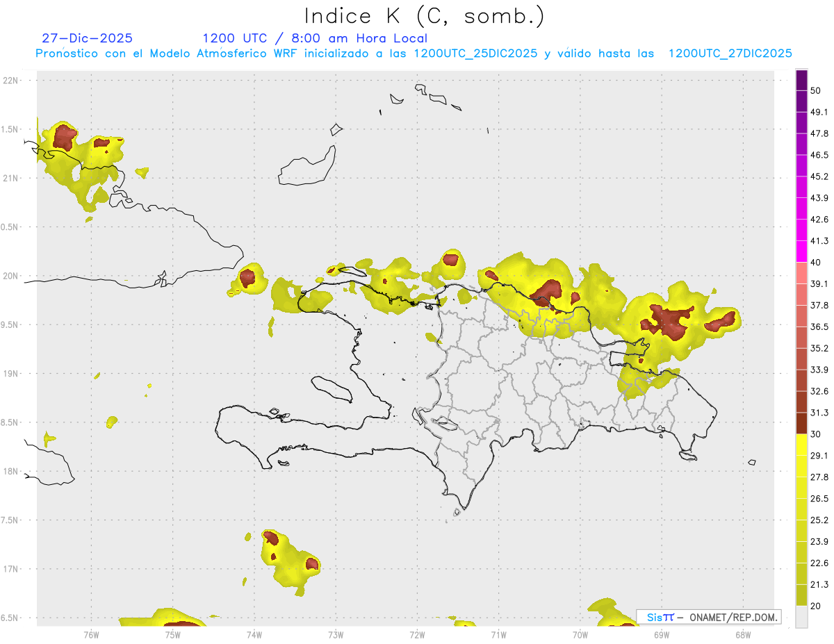Click the "20N" latitude label
The width and height of the screenshot is (834, 644).
pos(10,276)
